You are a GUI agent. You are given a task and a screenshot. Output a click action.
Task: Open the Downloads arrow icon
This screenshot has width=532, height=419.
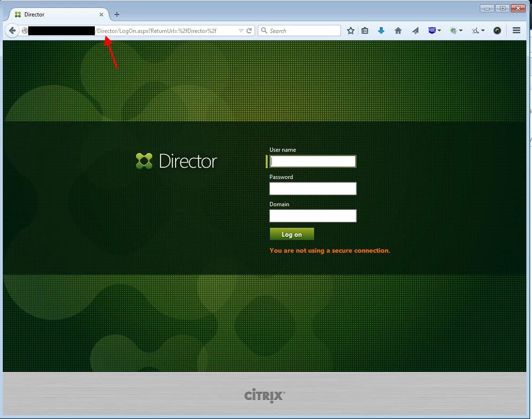[381, 31]
